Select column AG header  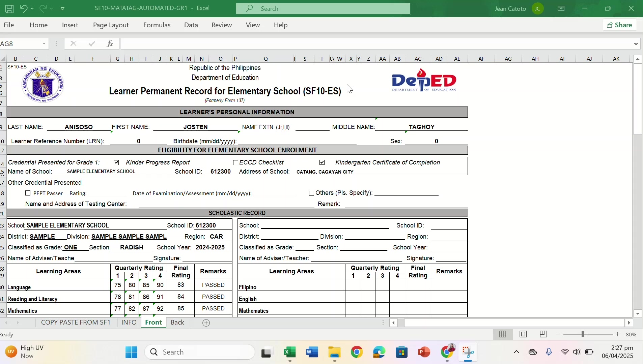(508, 59)
